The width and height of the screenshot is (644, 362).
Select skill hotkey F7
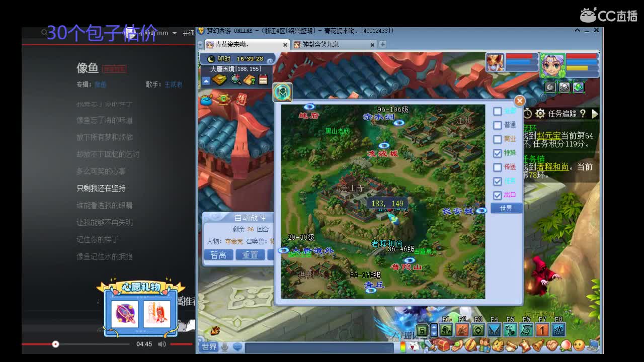542,330
